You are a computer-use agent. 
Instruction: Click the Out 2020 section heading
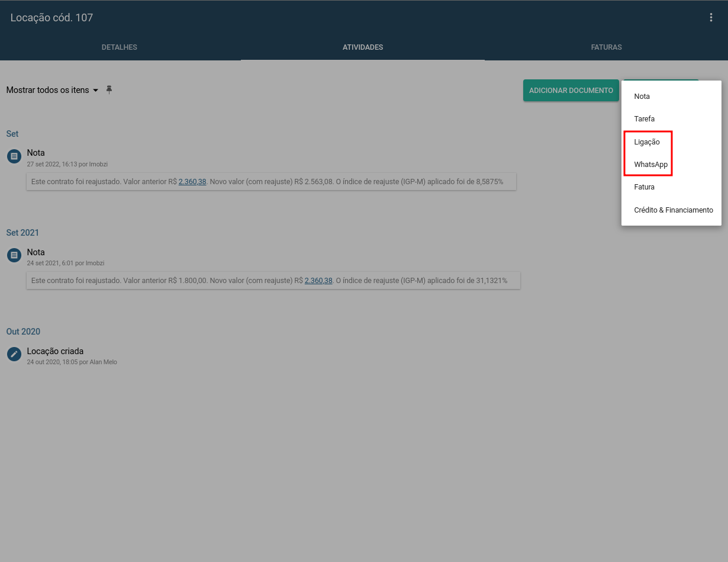tap(23, 332)
